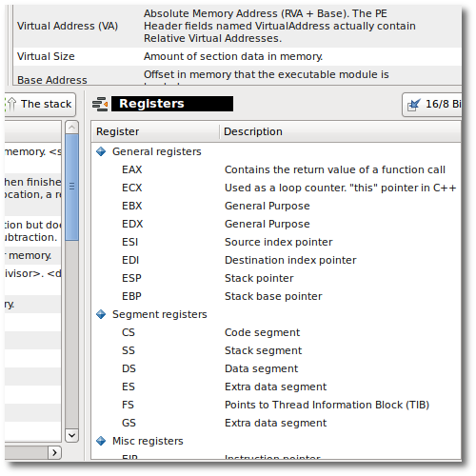Select the ESP register row
Screen dimensions: 476x476
coord(276,278)
